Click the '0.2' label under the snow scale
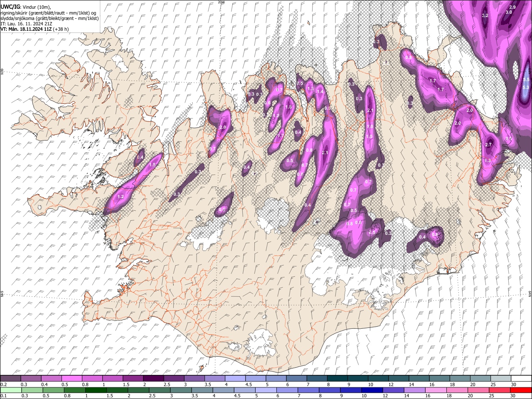Viewport: 532px width, 399px height. (x=3, y=384)
